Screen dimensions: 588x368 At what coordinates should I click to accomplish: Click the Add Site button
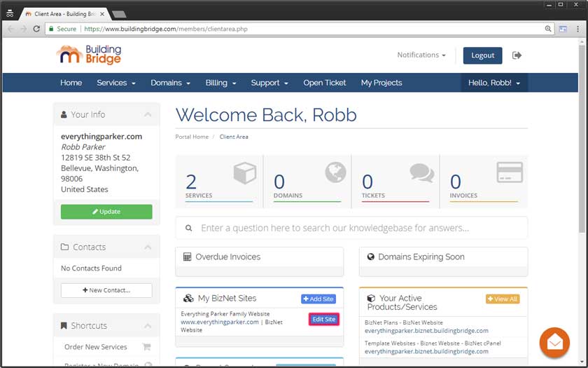point(318,299)
